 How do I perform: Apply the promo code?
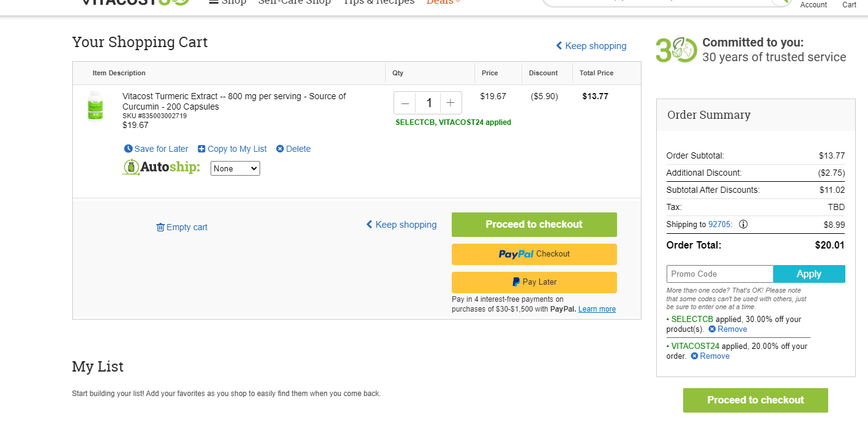tap(809, 274)
